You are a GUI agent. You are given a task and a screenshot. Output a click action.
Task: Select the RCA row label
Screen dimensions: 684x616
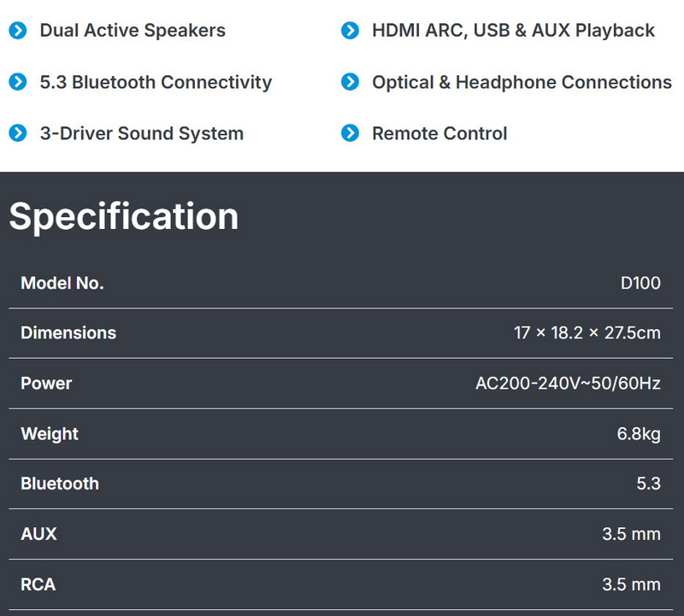click(38, 584)
